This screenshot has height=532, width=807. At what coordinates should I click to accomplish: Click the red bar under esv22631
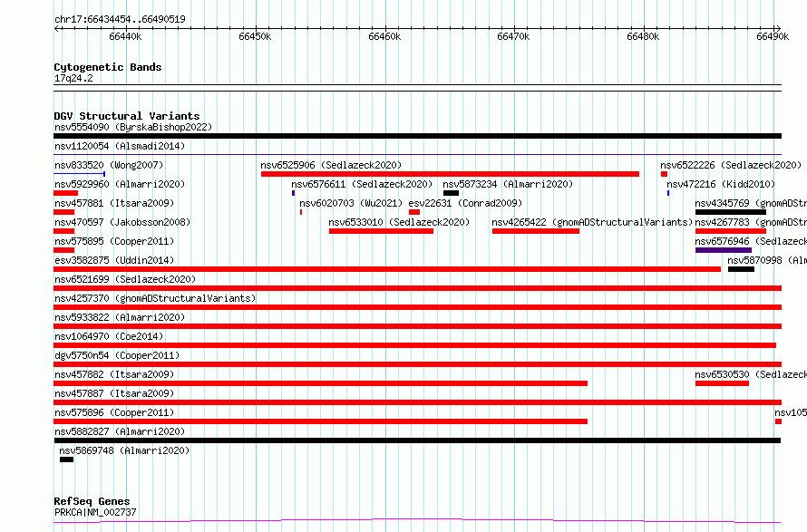(x=414, y=212)
